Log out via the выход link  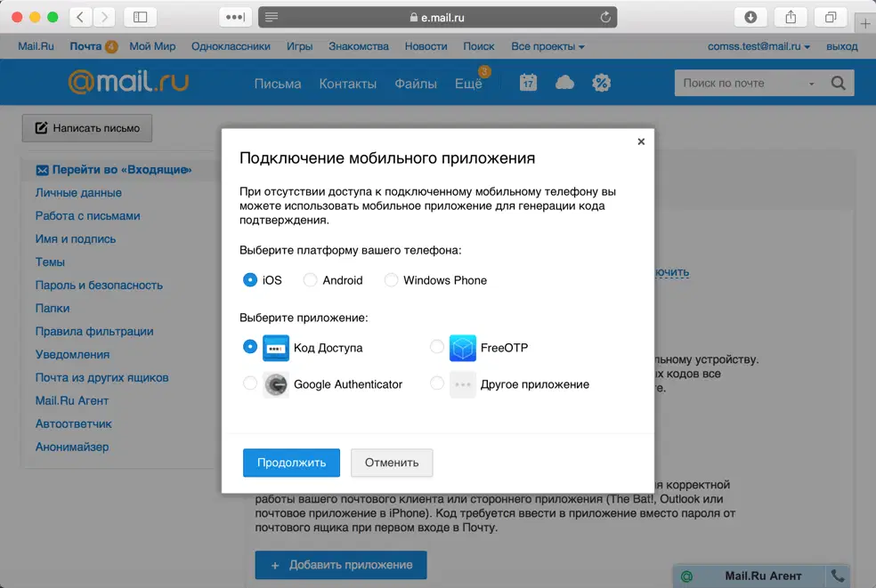coord(841,46)
